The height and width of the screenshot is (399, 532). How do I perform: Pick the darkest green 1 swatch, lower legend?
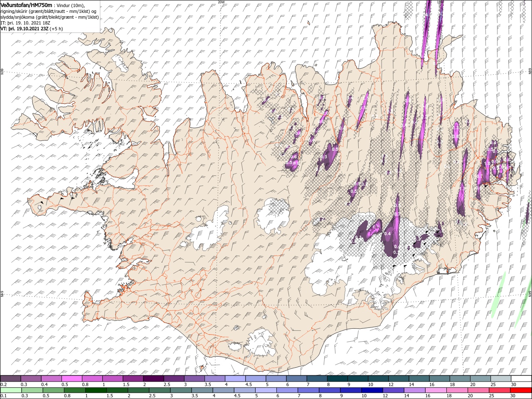pos(96,390)
